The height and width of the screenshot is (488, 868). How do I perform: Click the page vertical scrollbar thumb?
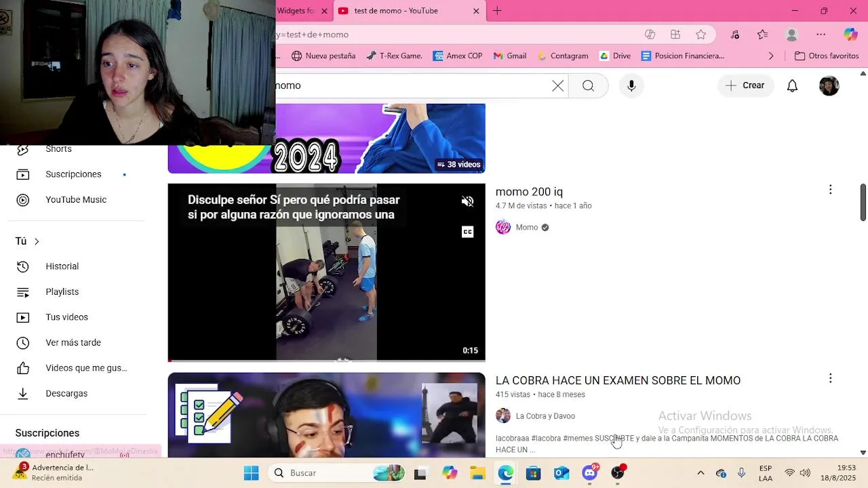863,202
